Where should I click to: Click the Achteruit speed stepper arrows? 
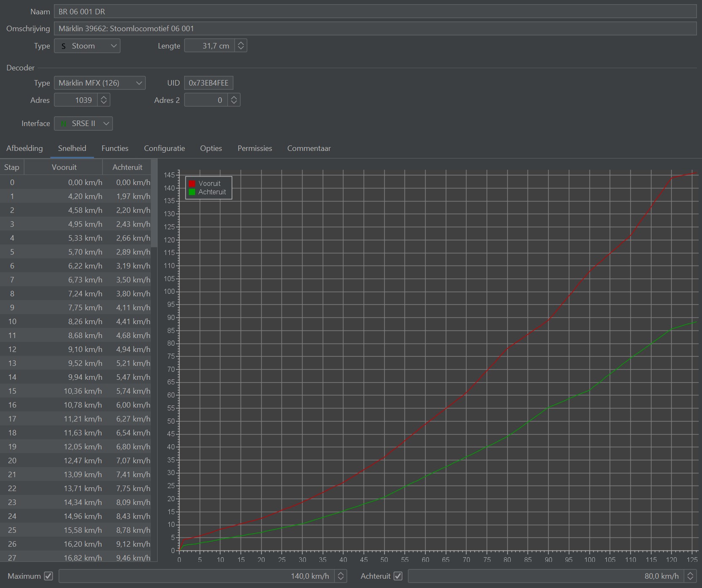point(690,576)
